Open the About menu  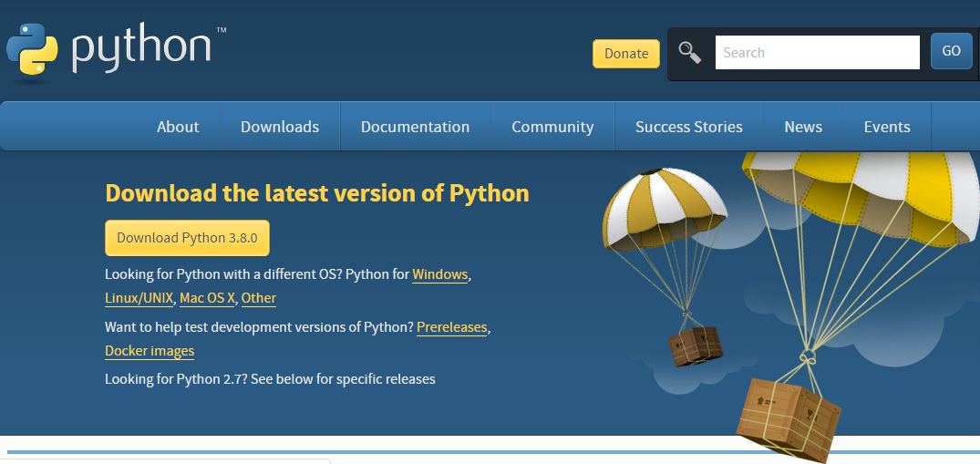pos(178,127)
